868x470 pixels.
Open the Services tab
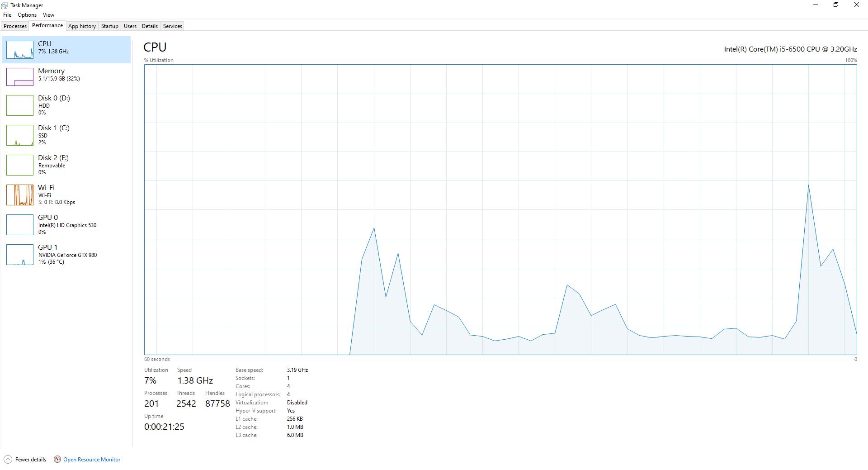coord(173,26)
